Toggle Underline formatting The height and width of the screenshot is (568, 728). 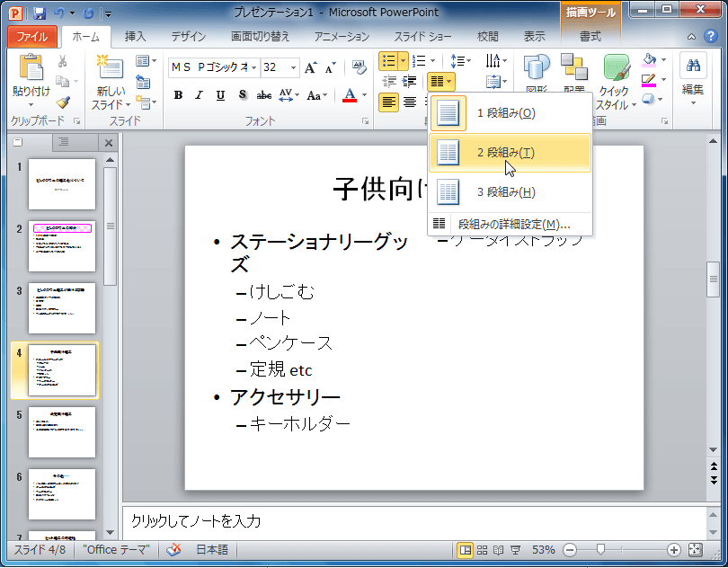(x=220, y=95)
